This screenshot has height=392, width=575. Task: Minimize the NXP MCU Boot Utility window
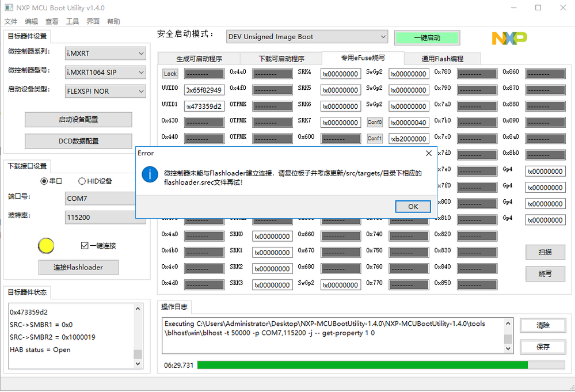pos(514,7)
